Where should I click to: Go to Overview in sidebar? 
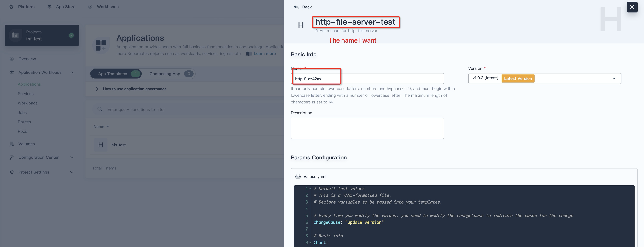pos(27,59)
